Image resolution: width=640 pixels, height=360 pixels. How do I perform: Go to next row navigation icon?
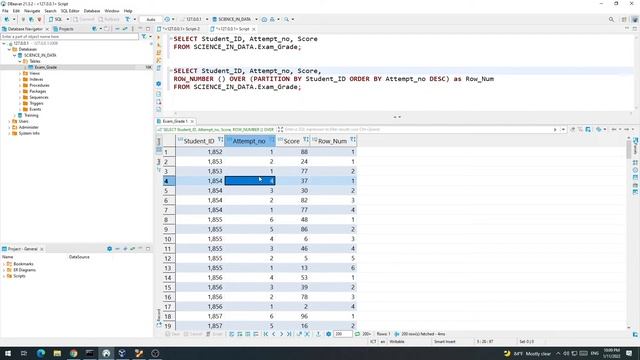coord(281,334)
